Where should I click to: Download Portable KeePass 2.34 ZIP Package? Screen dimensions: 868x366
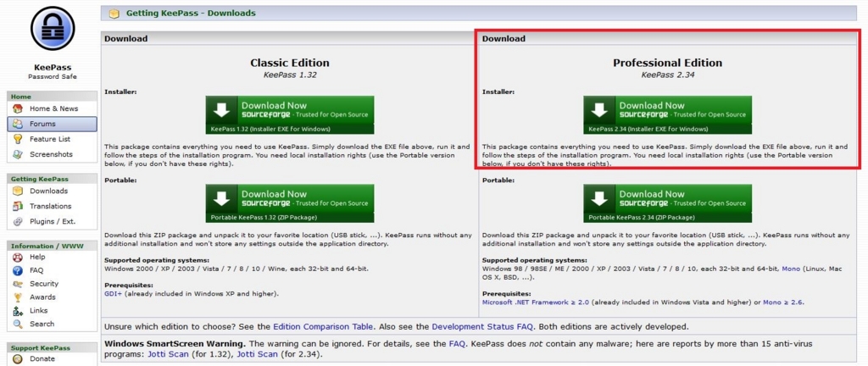[x=668, y=203]
